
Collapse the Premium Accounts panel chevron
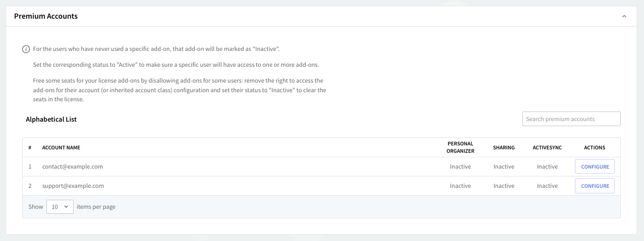click(x=624, y=16)
